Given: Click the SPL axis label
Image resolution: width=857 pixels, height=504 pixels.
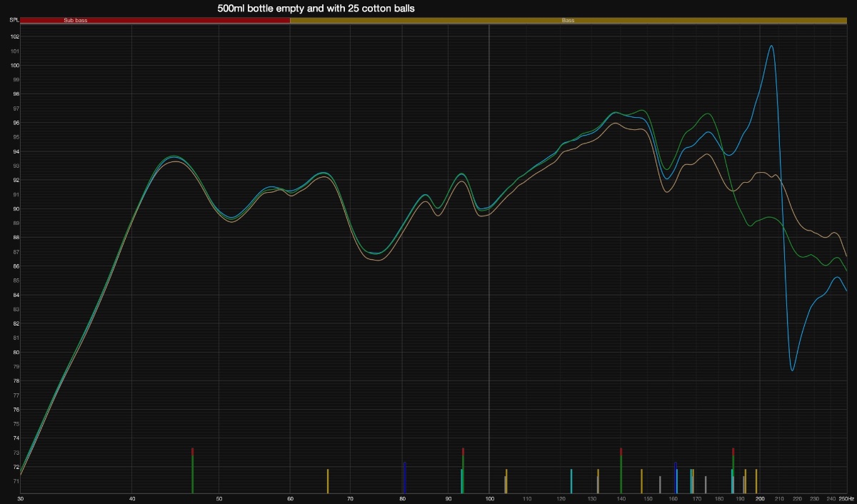Looking at the screenshot, I should click(x=14, y=21).
